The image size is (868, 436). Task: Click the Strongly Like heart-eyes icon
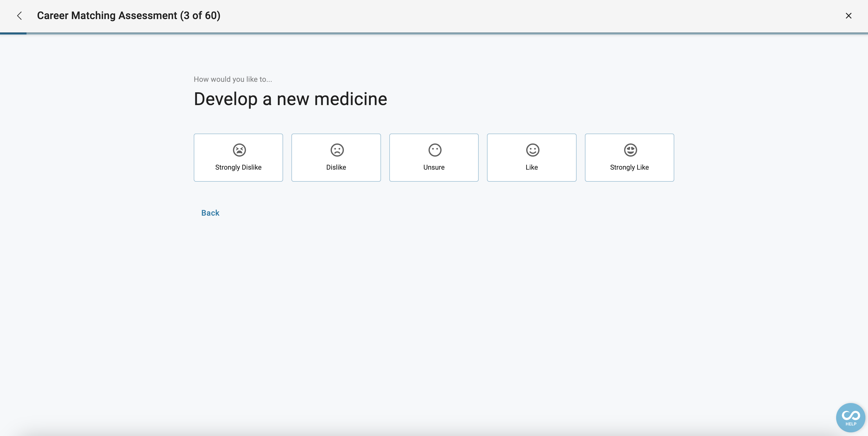[x=630, y=150]
